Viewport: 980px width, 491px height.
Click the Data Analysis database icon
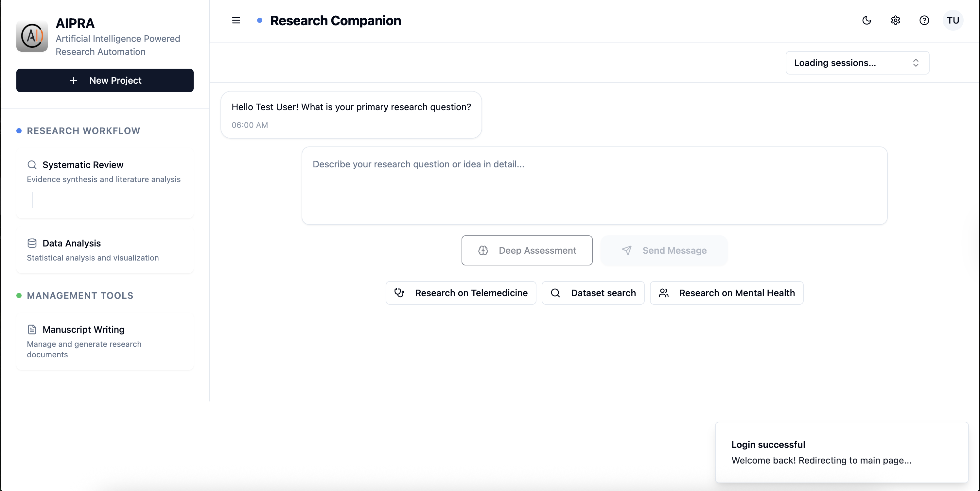[32, 243]
